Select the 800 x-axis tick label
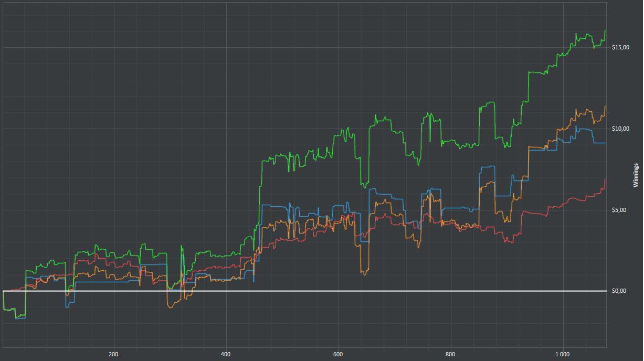644x361 pixels. point(450,354)
